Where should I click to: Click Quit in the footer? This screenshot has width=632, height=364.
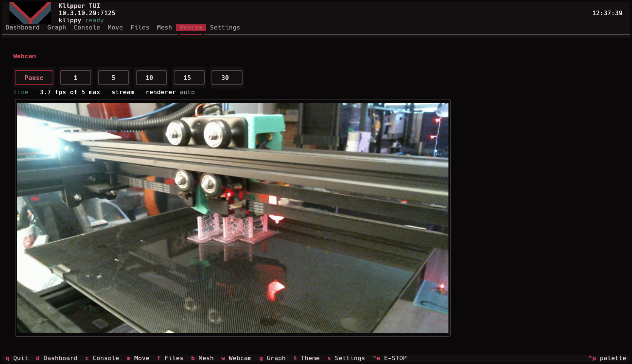pos(17,358)
